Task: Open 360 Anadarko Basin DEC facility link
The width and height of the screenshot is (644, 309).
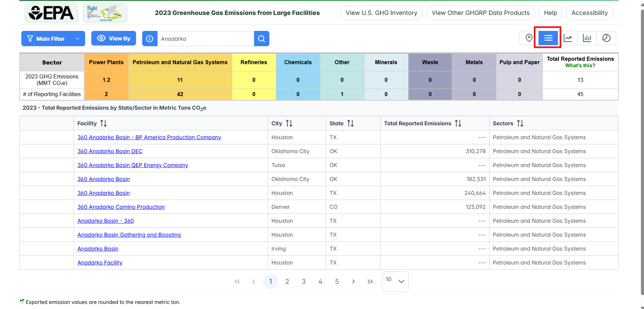Action: click(x=110, y=151)
